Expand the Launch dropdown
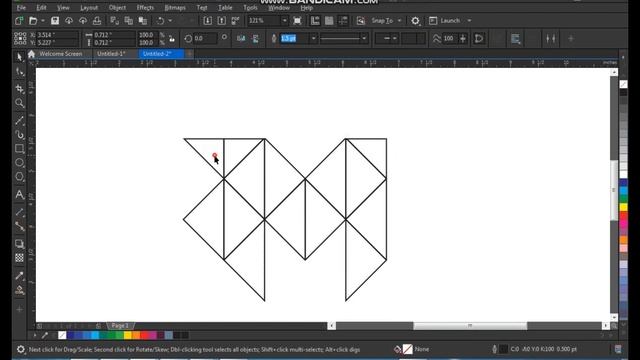The width and height of the screenshot is (640, 360). coord(469,20)
